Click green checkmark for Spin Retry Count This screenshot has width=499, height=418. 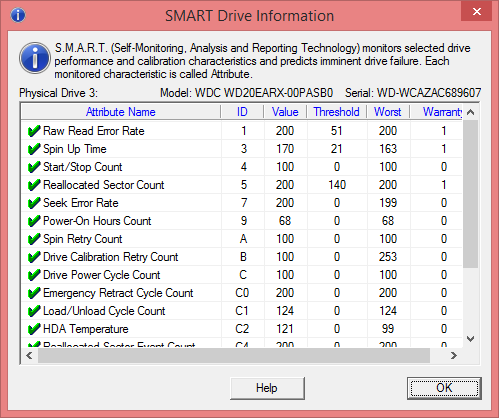[x=34, y=239]
